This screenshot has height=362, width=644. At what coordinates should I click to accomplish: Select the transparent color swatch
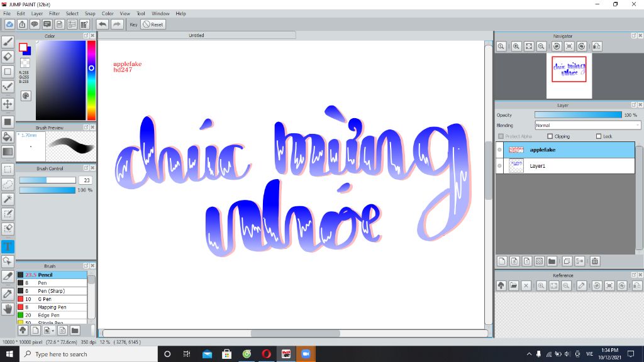pos(25,63)
